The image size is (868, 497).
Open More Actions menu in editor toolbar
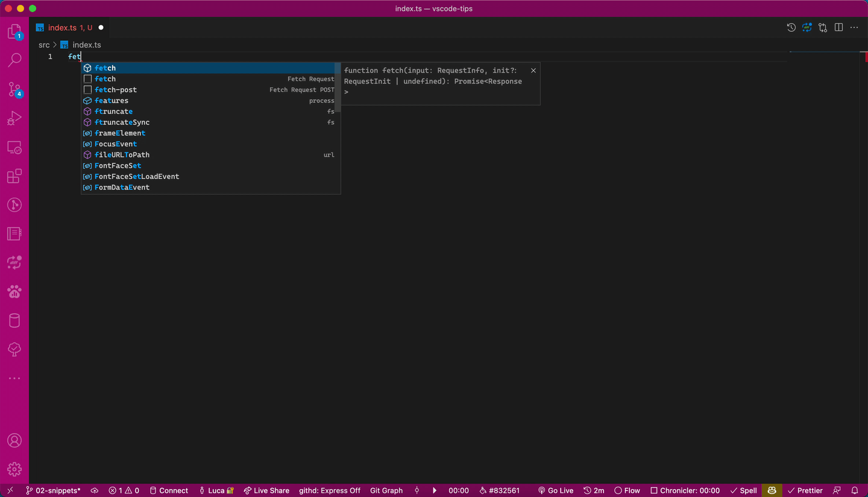pyautogui.click(x=854, y=28)
